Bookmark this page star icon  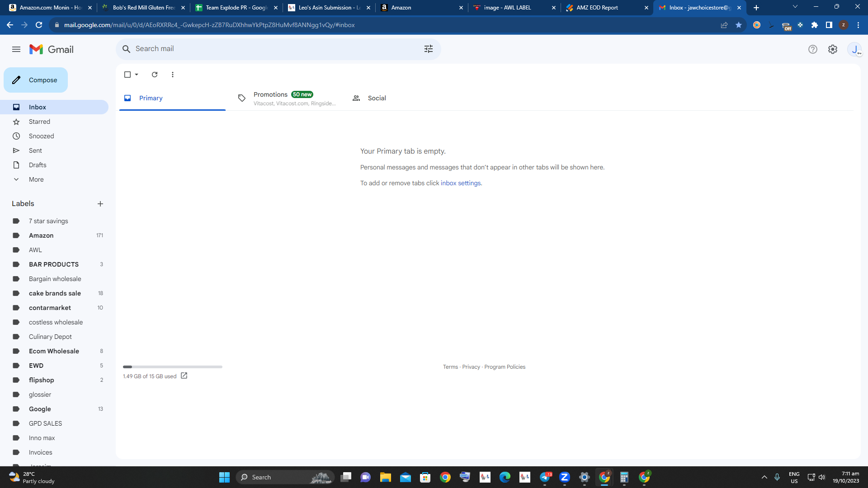click(x=739, y=25)
